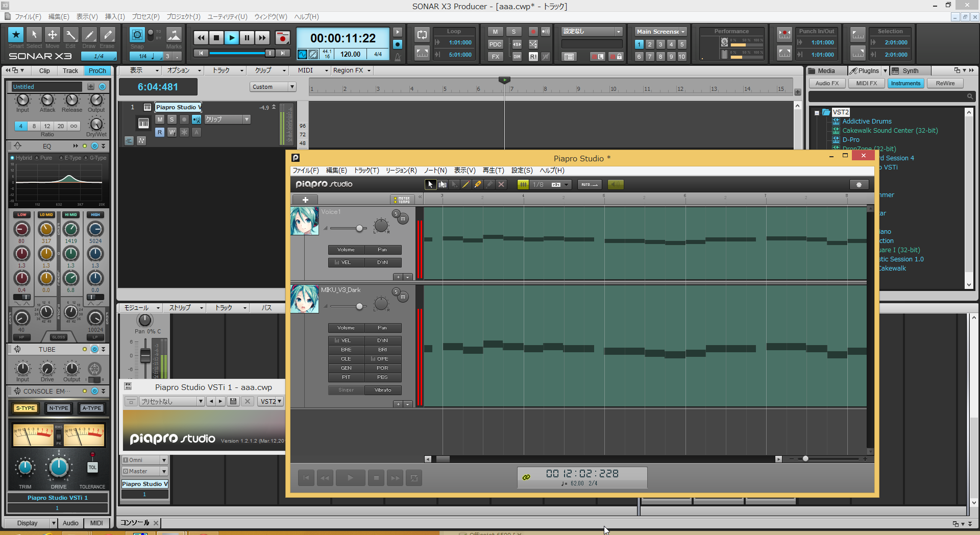
Task: Select Addictive Drums in the instruments list
Action: pyautogui.click(x=867, y=121)
